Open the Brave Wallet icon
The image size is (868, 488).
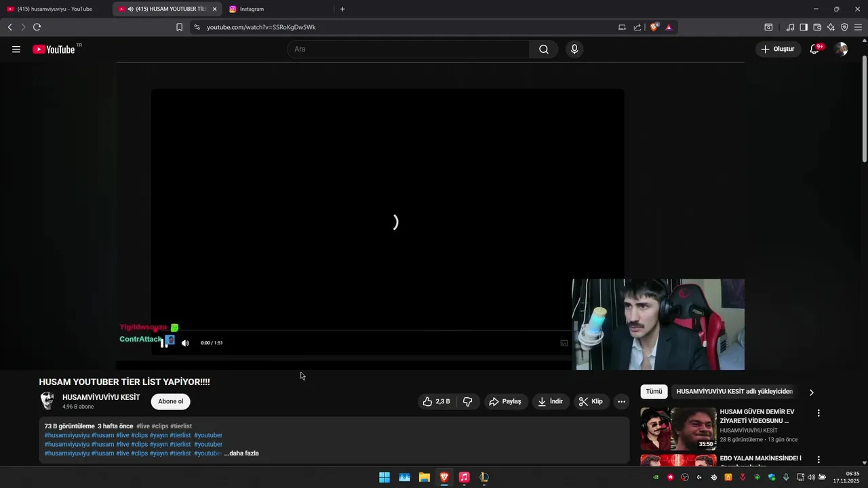click(817, 27)
